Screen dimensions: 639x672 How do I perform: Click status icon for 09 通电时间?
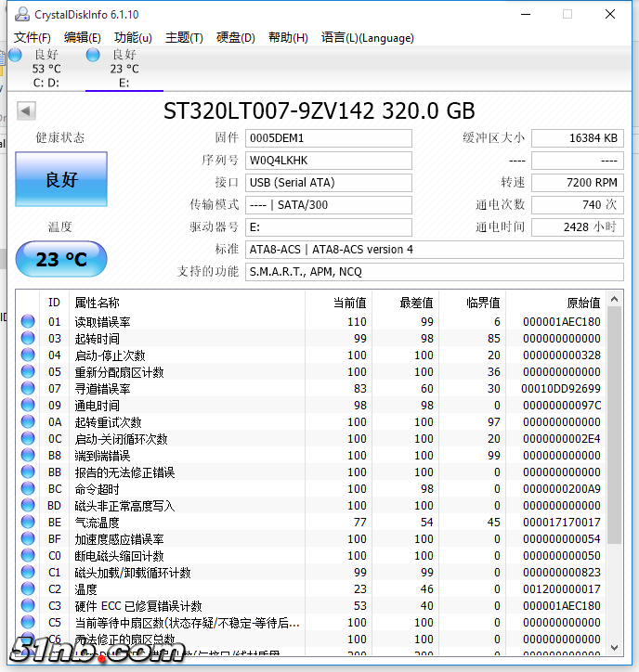(28, 405)
